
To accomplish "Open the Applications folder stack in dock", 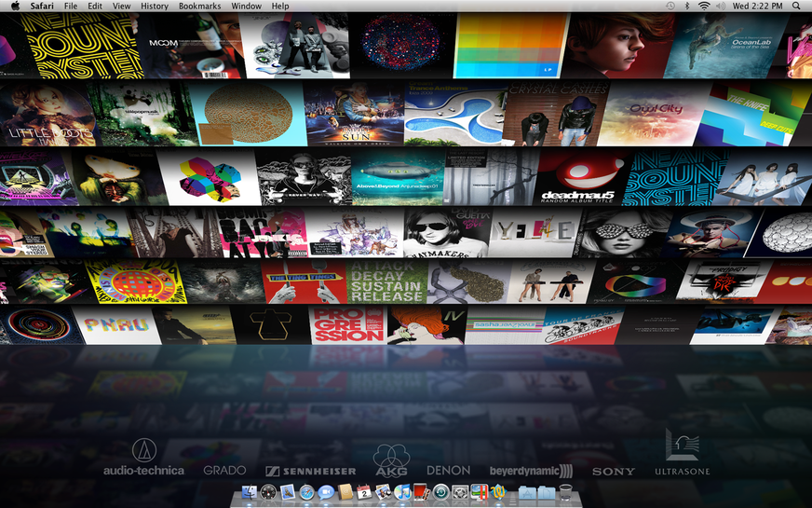I will pyautogui.click(x=527, y=492).
